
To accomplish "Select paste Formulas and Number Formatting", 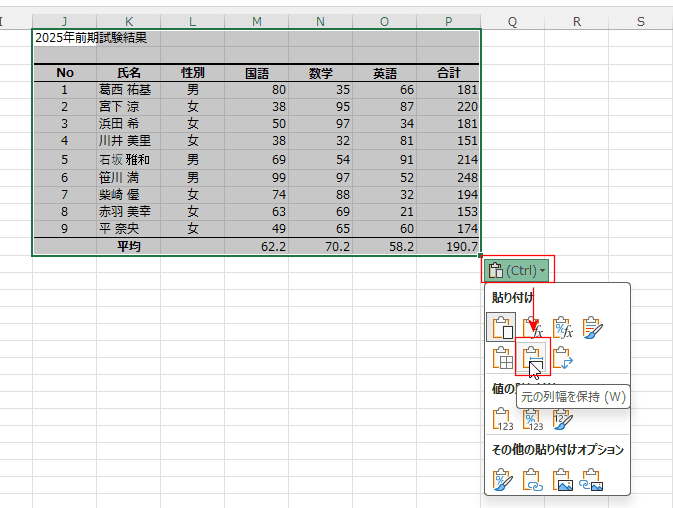I will (x=563, y=327).
